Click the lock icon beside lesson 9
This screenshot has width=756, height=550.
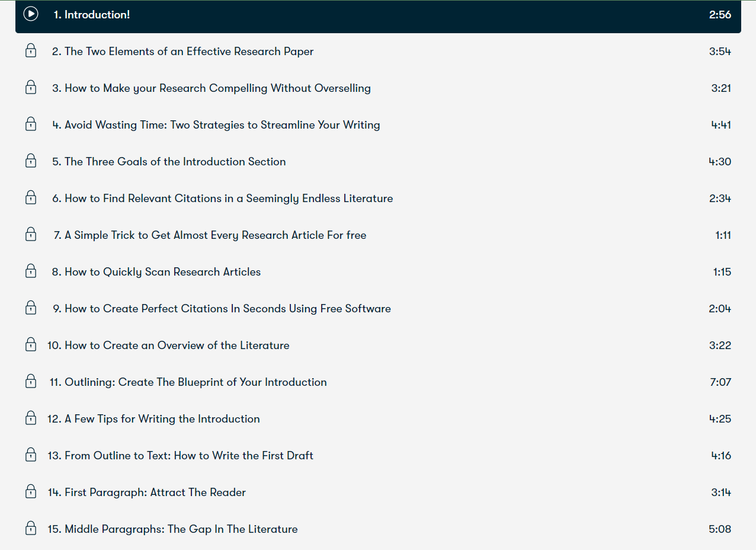pyautogui.click(x=30, y=308)
